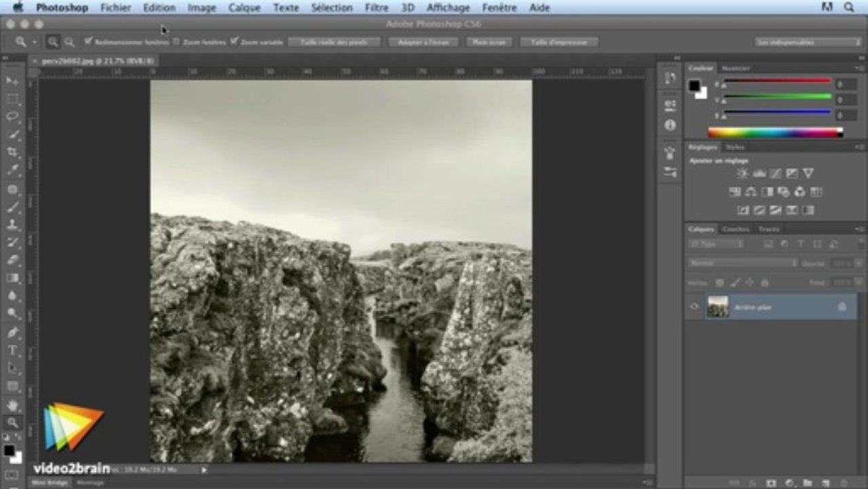Click Taille d'impression button
Viewport: 868px width, 489px height.
[559, 42]
